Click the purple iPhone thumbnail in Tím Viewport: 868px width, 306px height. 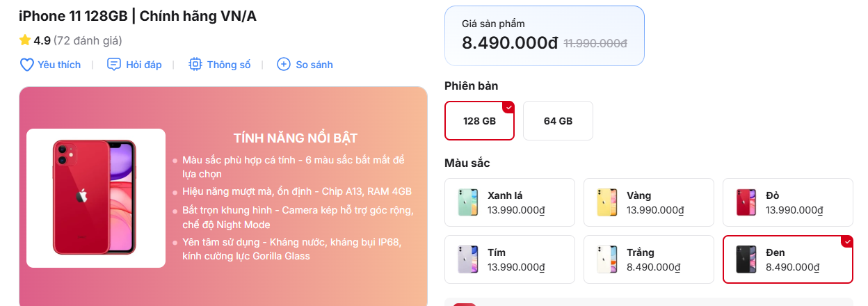(x=468, y=259)
